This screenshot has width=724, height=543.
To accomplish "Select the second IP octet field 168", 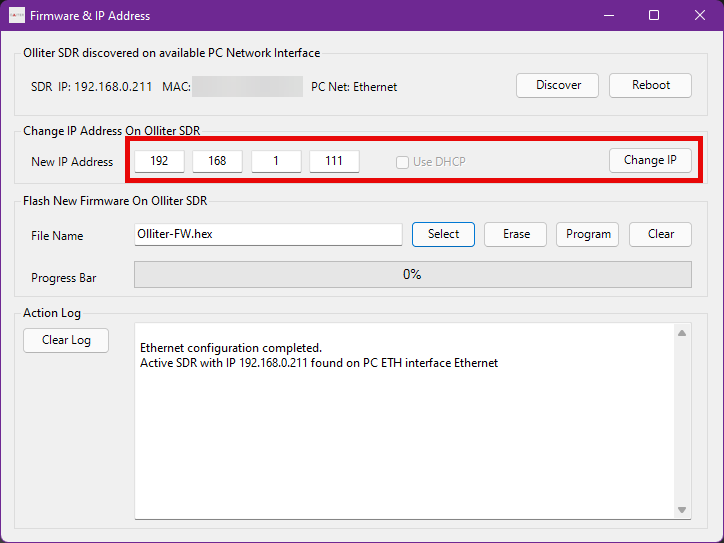I will (217, 161).
